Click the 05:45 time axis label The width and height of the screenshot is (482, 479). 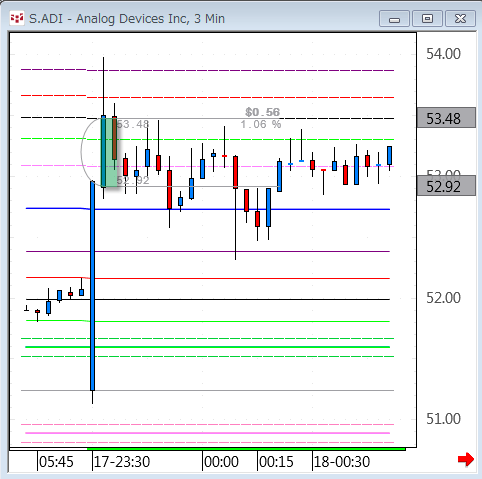tap(56, 462)
